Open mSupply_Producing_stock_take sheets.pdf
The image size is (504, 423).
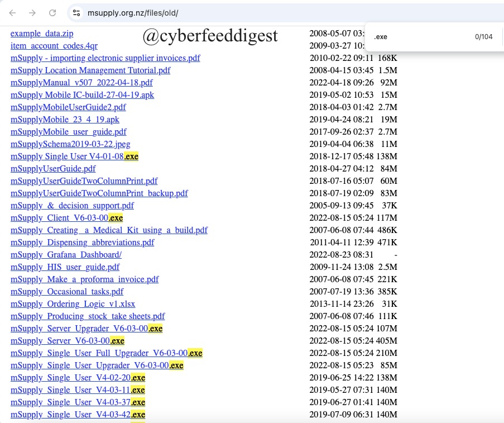click(x=88, y=316)
